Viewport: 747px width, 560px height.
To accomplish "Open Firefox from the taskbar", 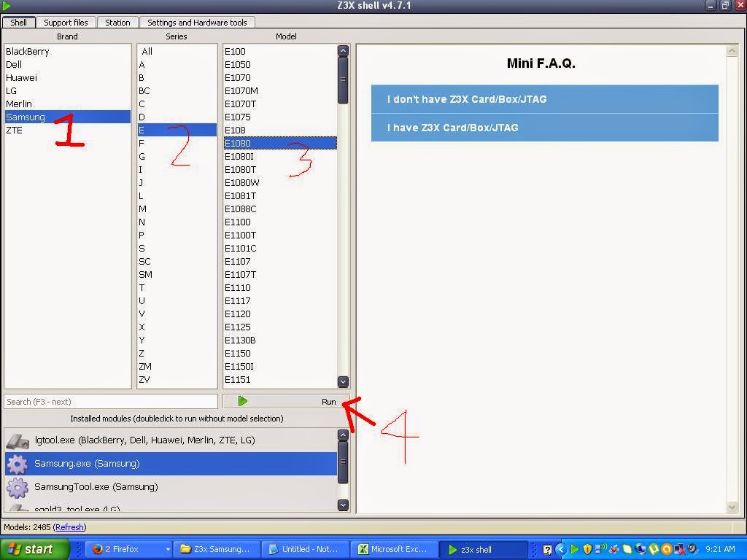I will [128, 549].
